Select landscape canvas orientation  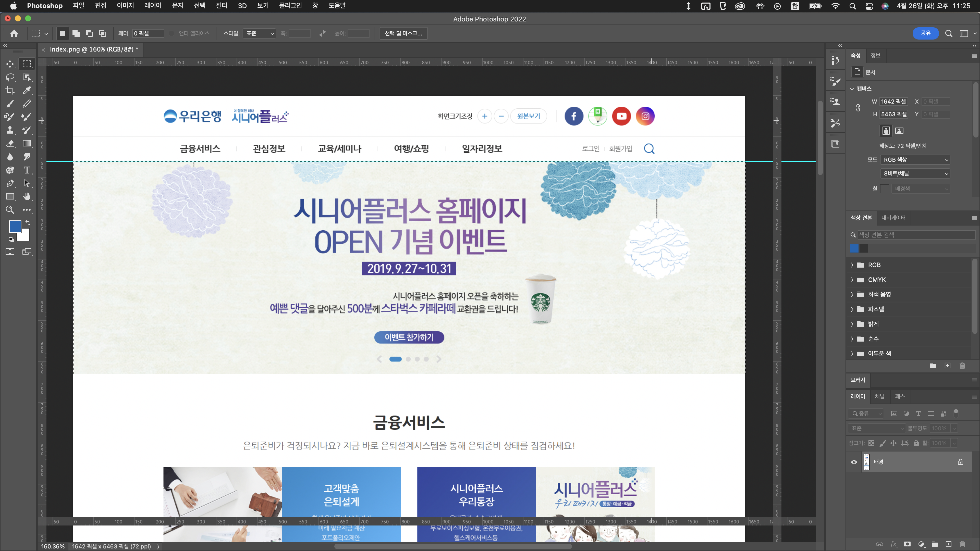coord(899,130)
